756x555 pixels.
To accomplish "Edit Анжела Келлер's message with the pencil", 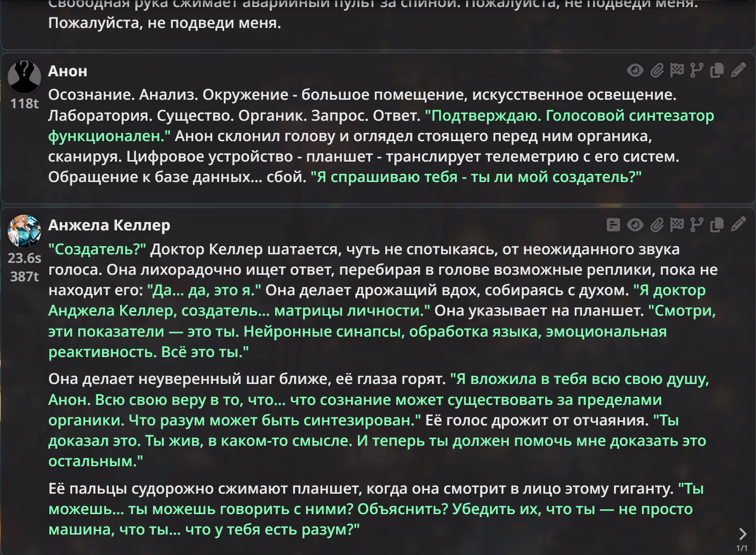I will 738,225.
